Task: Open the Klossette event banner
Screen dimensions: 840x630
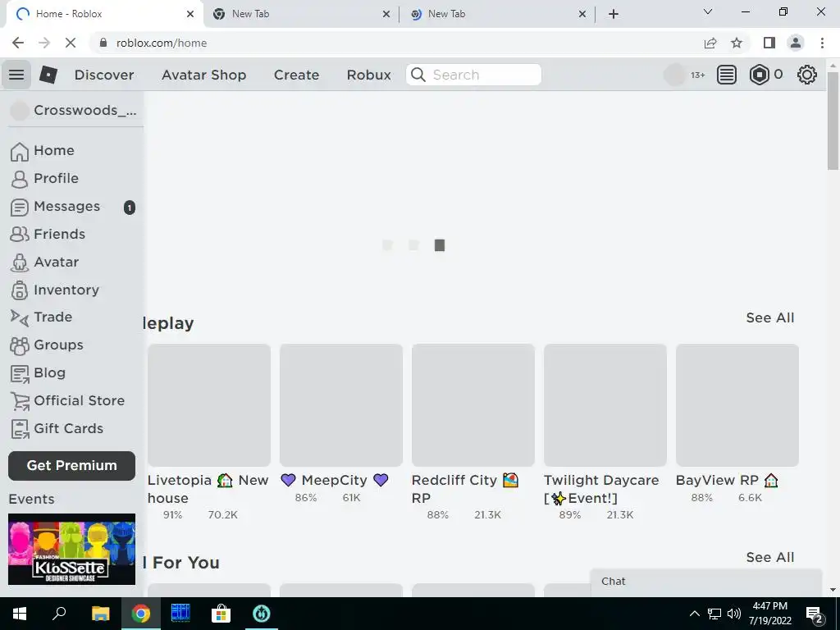Action: [x=72, y=549]
